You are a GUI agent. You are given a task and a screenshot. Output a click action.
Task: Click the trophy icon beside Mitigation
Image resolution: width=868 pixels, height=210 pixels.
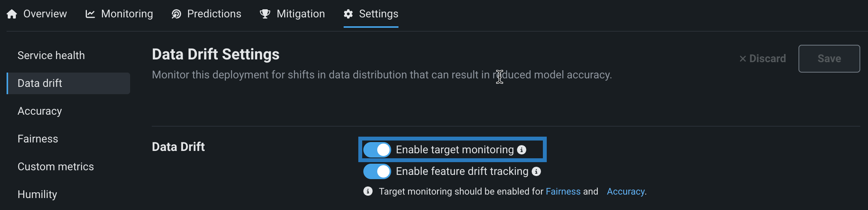(265, 14)
